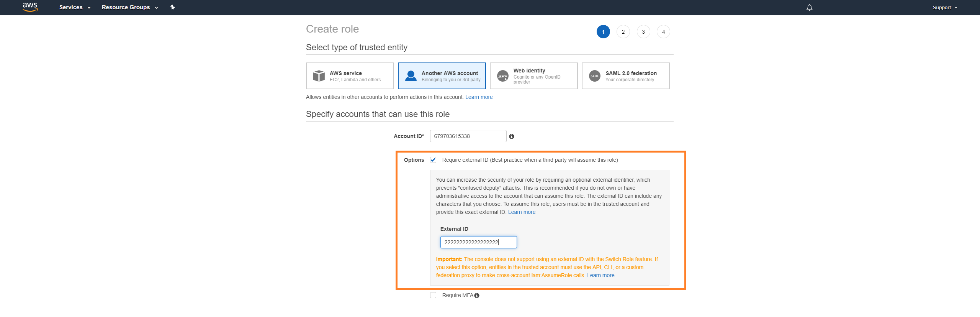
Task: Click the SAML 2.0 federation icon
Action: click(594, 76)
